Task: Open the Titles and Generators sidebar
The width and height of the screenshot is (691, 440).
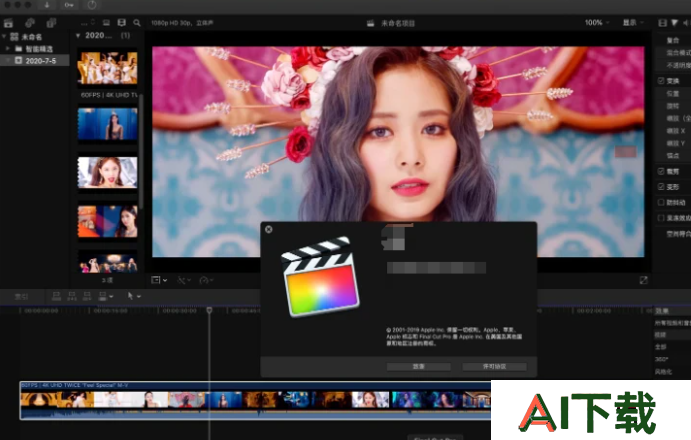Action: coord(52,22)
